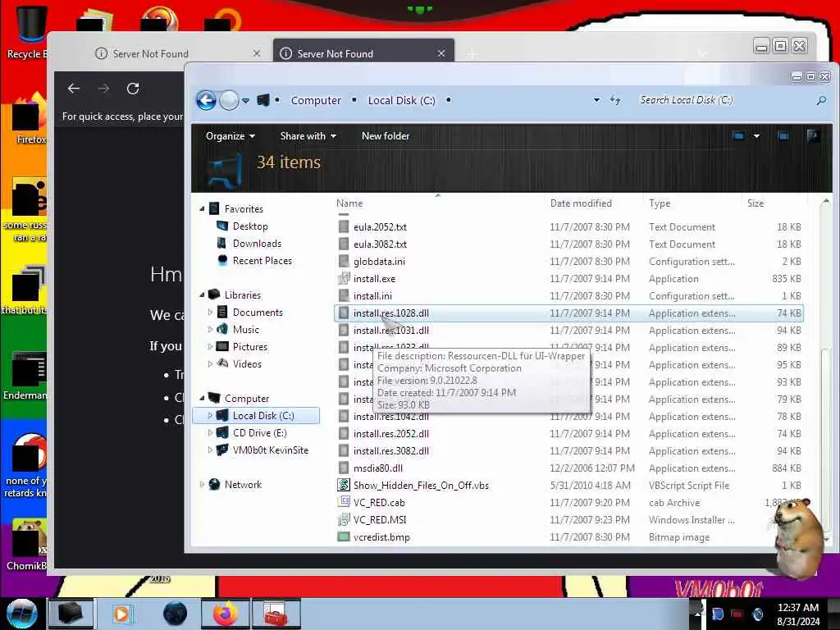
Task: Select Recent Places under Favorites
Action: tap(262, 260)
